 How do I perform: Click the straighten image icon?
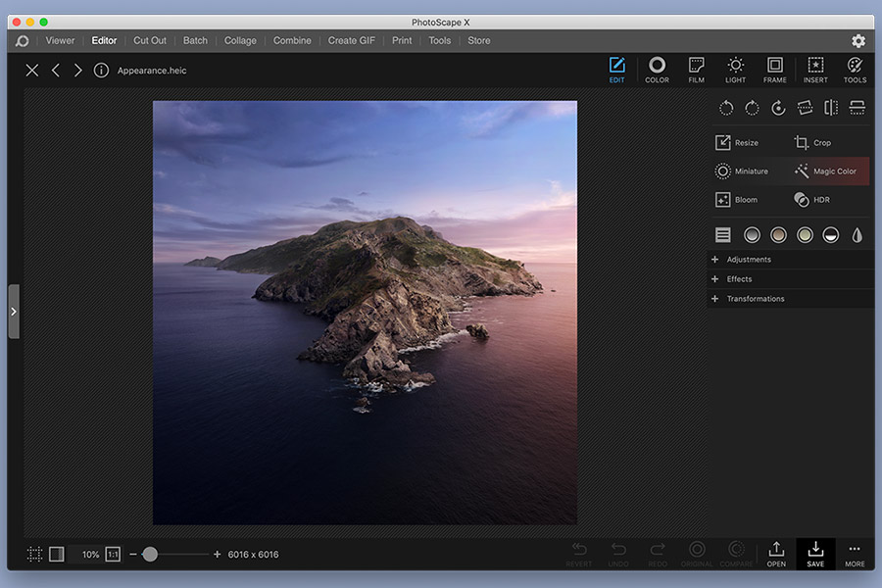[x=805, y=108]
